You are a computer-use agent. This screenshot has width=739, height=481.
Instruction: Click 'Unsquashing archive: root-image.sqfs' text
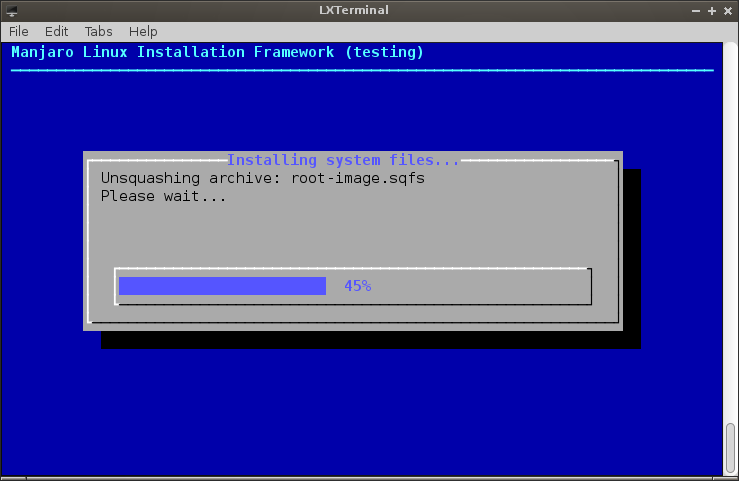click(263, 178)
